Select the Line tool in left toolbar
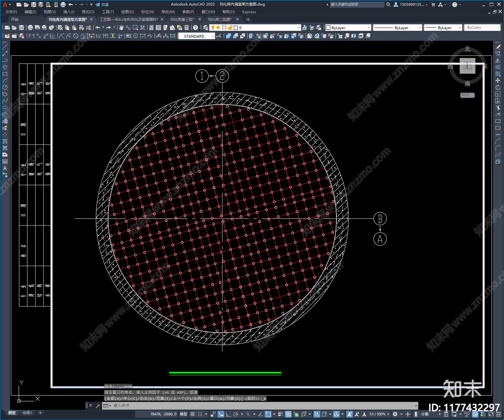 click(5, 47)
